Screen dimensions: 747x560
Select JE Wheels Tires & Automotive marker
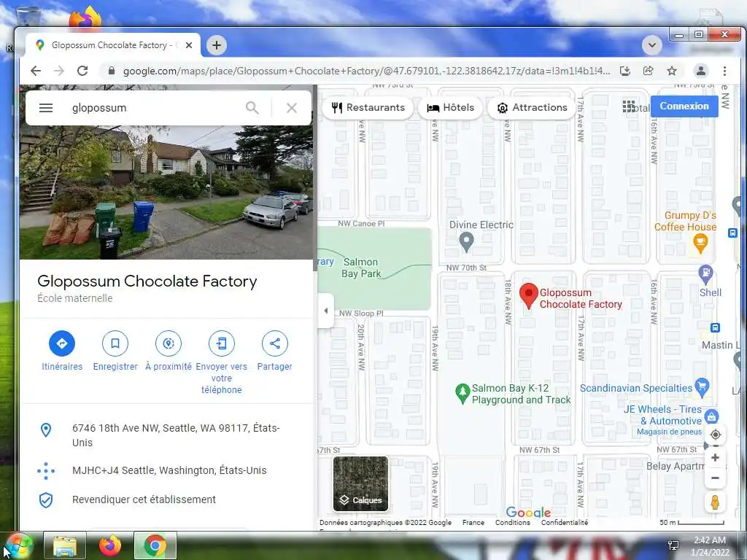711,416
